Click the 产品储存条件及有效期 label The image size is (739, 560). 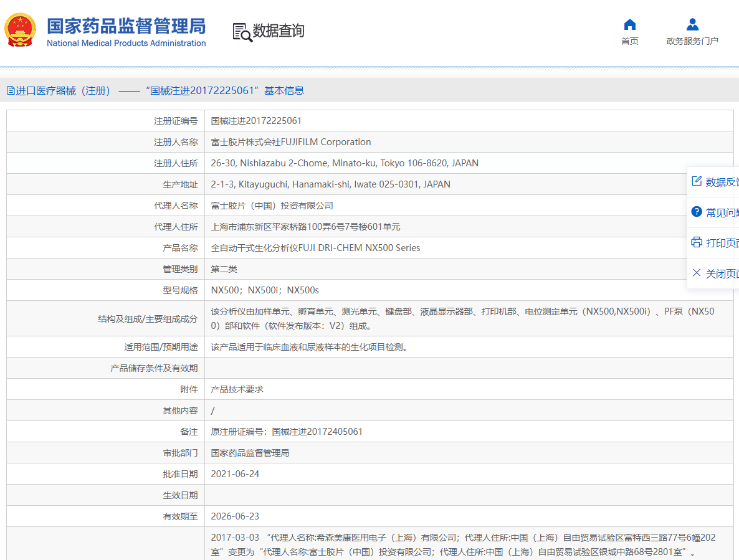154,368
